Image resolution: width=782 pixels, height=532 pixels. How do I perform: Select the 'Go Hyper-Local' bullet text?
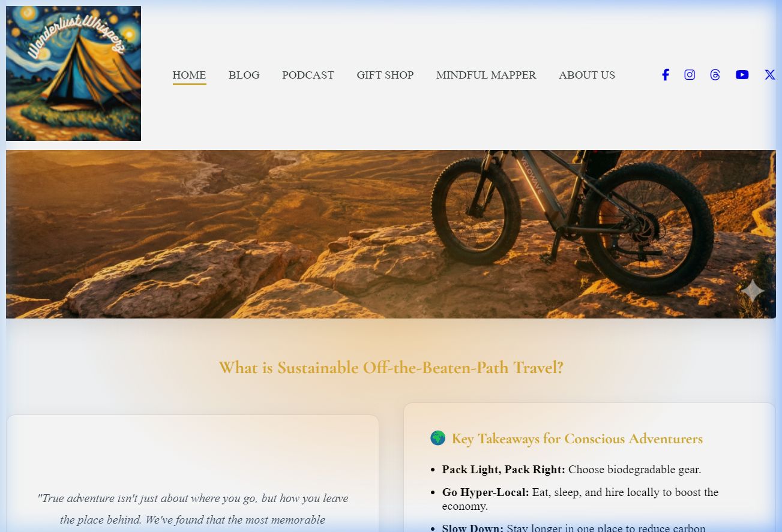[580, 499]
